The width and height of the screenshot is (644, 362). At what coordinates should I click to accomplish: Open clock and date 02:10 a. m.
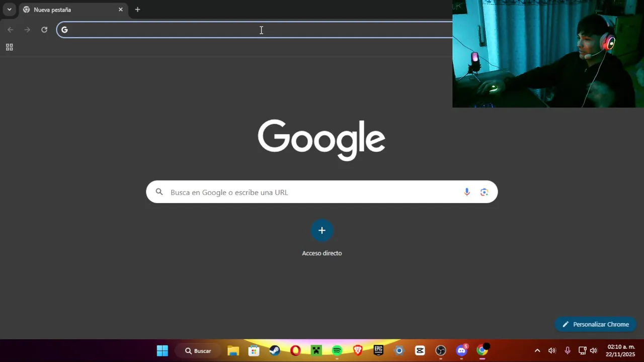[621, 350]
